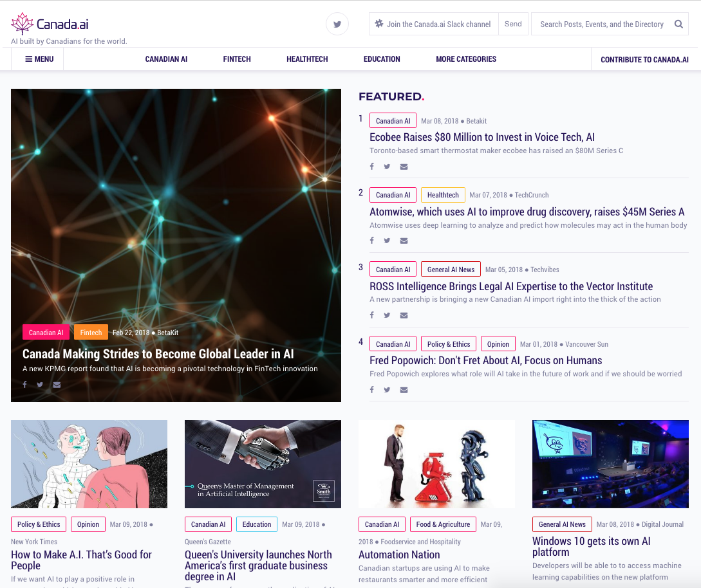Viewport: 701px width, 588px height.
Task: Open Queen's University graduate degree headline
Action: (x=258, y=565)
